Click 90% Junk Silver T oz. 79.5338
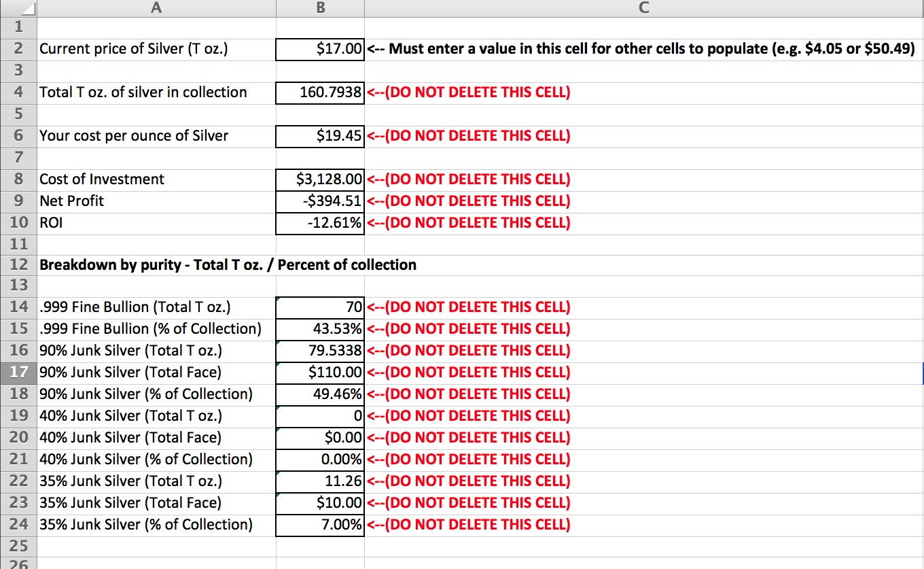Image resolution: width=924 pixels, height=569 pixels. coord(320,351)
